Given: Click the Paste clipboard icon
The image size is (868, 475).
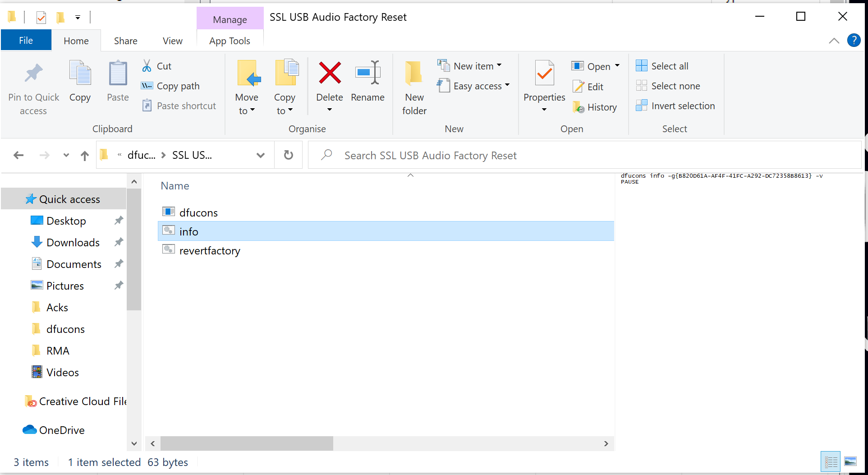Looking at the screenshot, I should click(x=118, y=74).
